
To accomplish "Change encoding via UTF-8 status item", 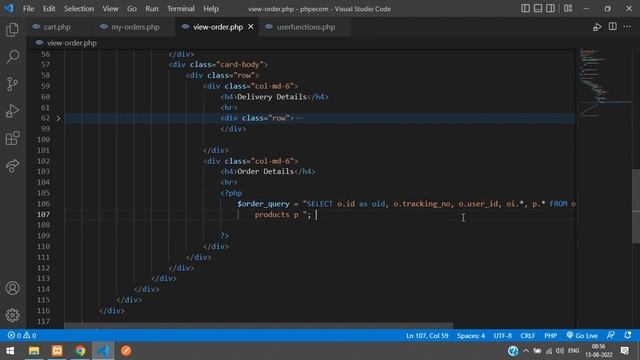I will [x=502, y=336].
